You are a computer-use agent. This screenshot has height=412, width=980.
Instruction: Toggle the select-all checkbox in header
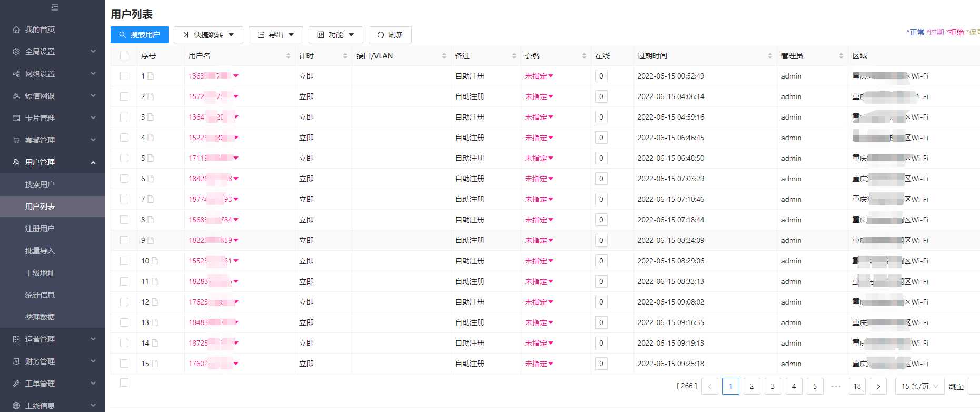[124, 56]
